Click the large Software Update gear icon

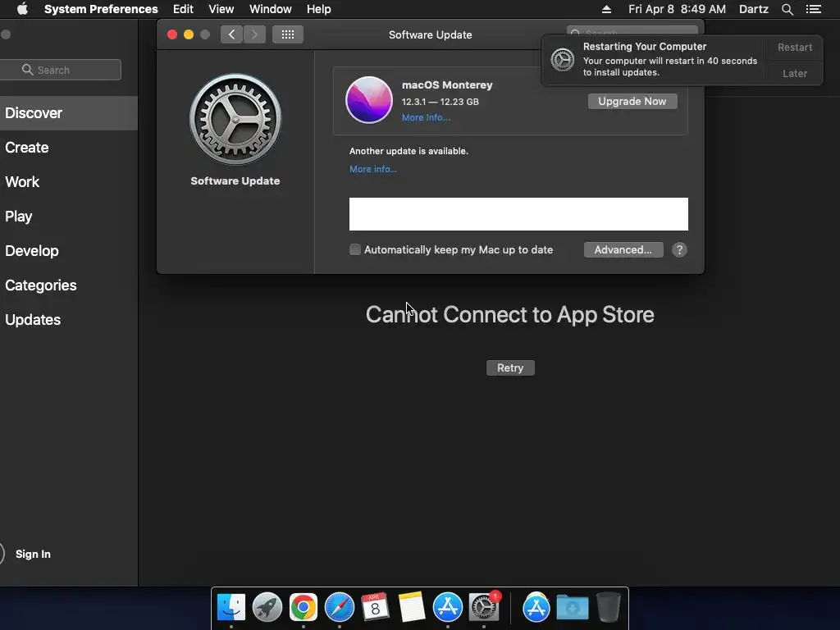[x=235, y=119]
